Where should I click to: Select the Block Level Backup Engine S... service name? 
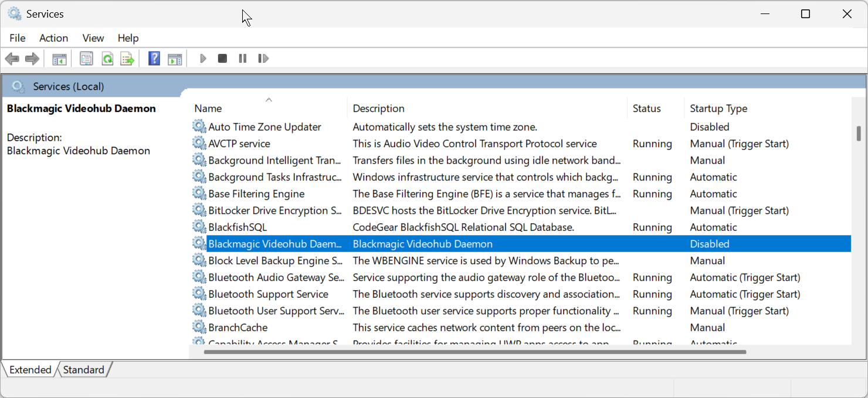[x=276, y=261]
